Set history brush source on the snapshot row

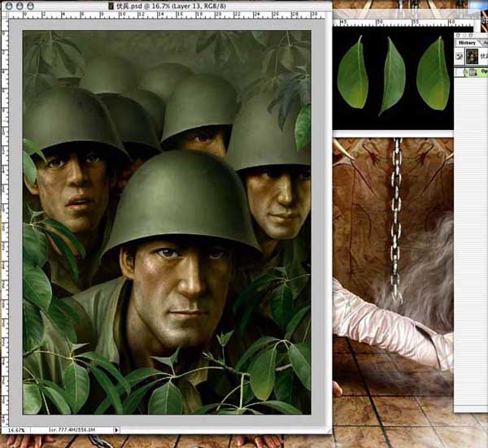(x=460, y=57)
